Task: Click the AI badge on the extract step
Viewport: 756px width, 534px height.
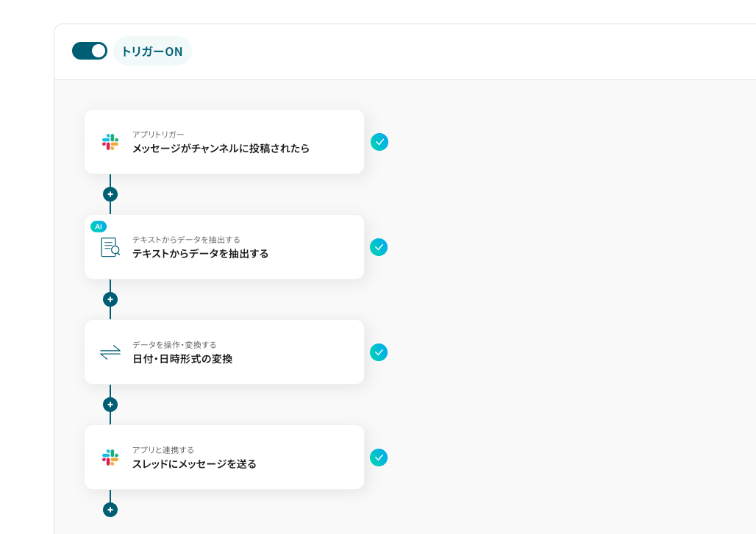Action: click(x=99, y=227)
